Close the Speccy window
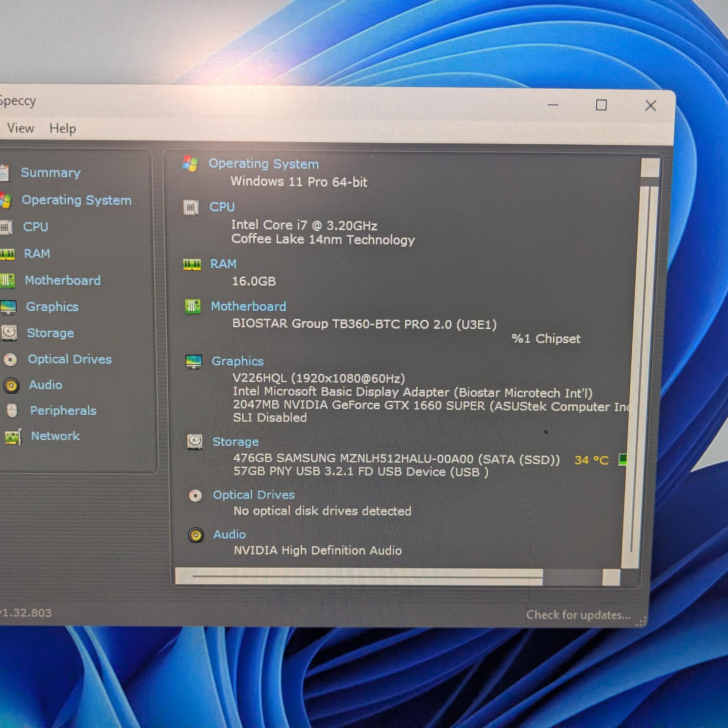 [651, 106]
